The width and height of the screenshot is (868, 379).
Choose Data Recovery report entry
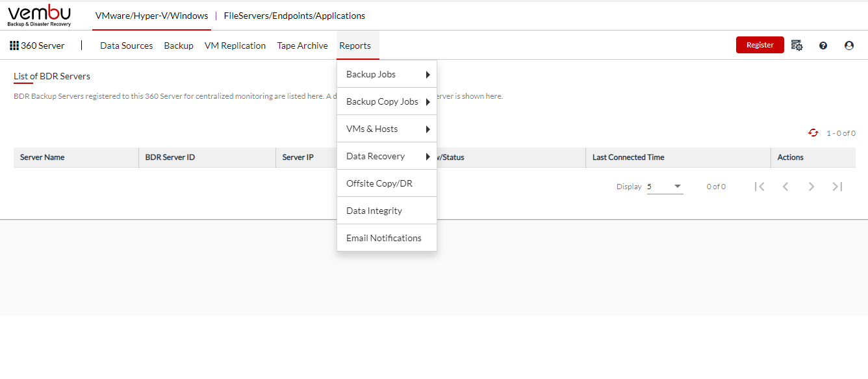[387, 156]
